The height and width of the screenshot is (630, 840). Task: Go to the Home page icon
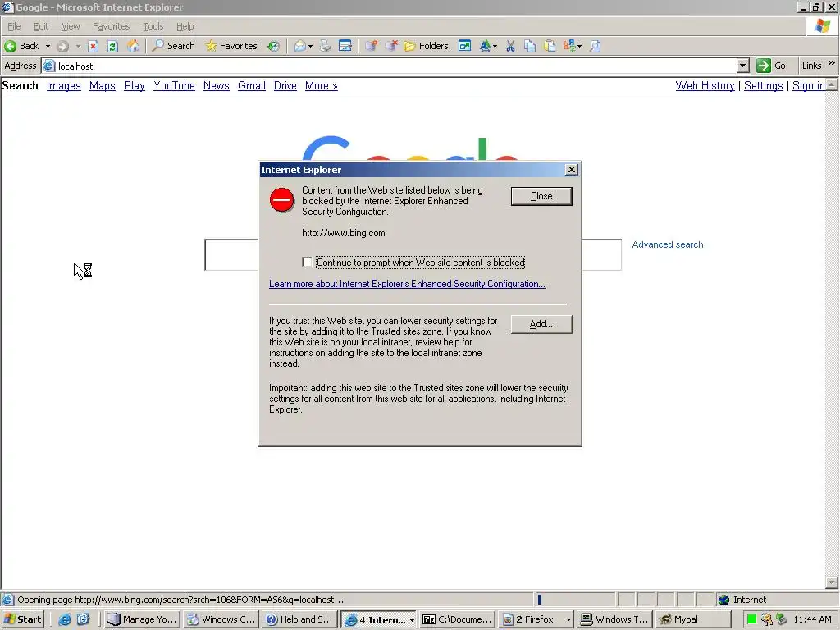click(133, 46)
